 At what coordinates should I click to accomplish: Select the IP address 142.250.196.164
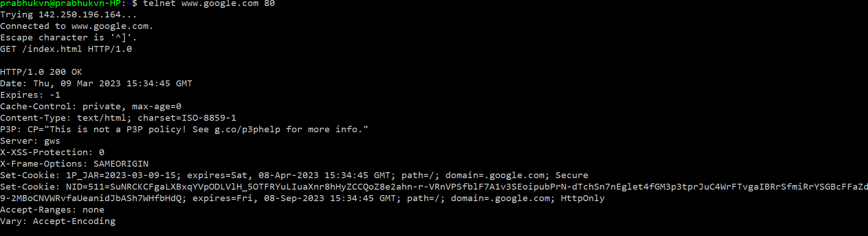[x=79, y=15]
